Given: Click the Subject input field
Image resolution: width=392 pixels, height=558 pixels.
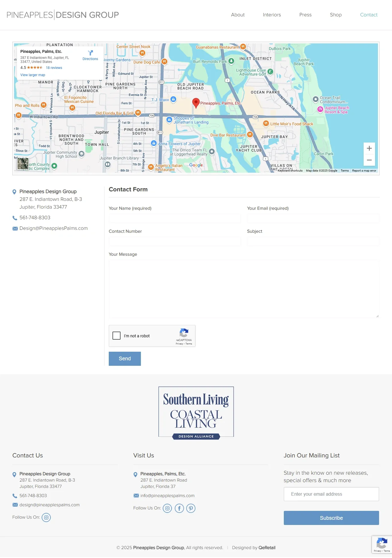Looking at the screenshot, I should coord(313,241).
